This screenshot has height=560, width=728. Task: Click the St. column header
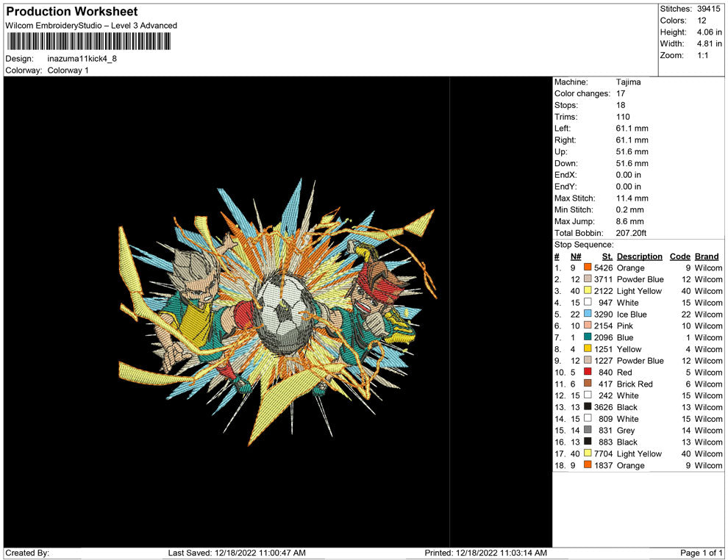coord(607,256)
